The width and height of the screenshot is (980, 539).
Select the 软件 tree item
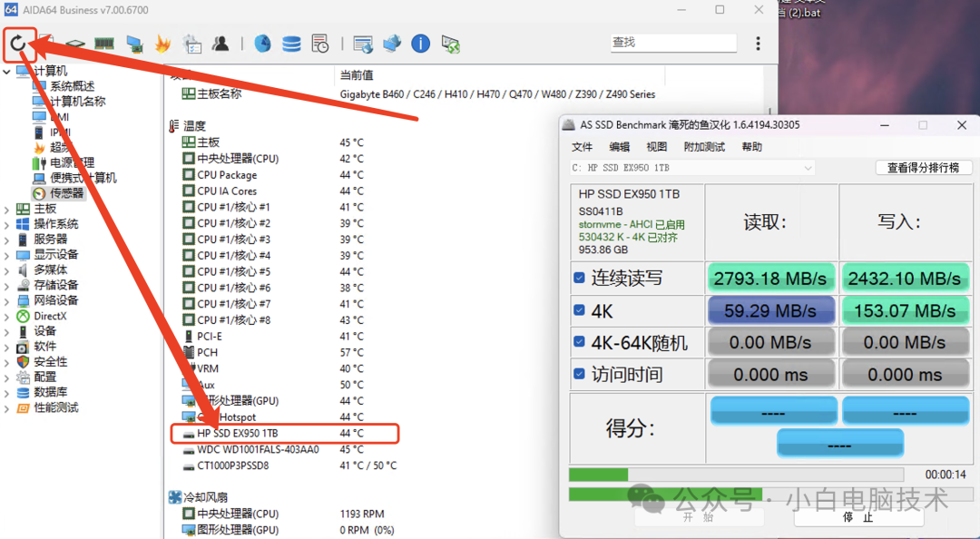click(x=45, y=347)
